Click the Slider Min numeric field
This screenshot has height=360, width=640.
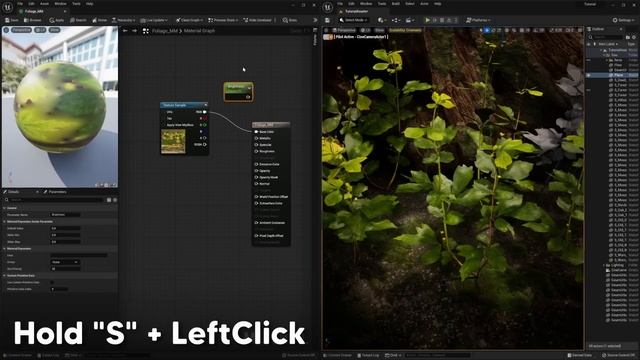pos(65,235)
